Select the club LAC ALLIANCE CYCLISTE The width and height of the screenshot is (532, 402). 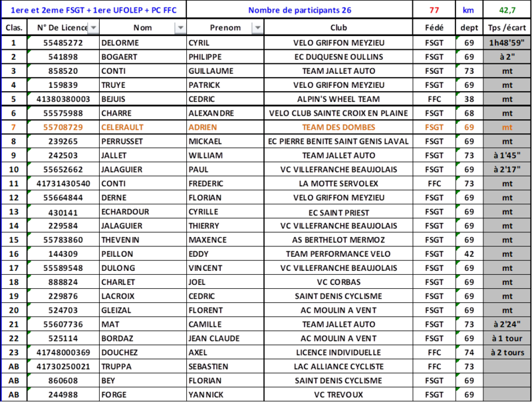click(x=338, y=367)
